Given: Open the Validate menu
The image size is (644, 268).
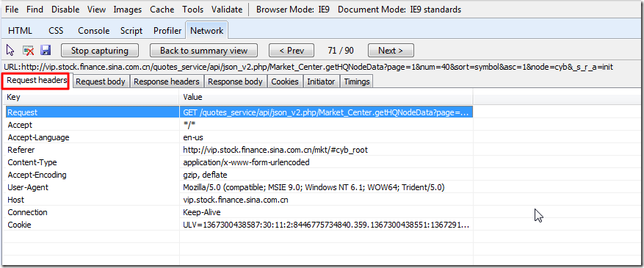Looking at the screenshot, I should point(227,10).
